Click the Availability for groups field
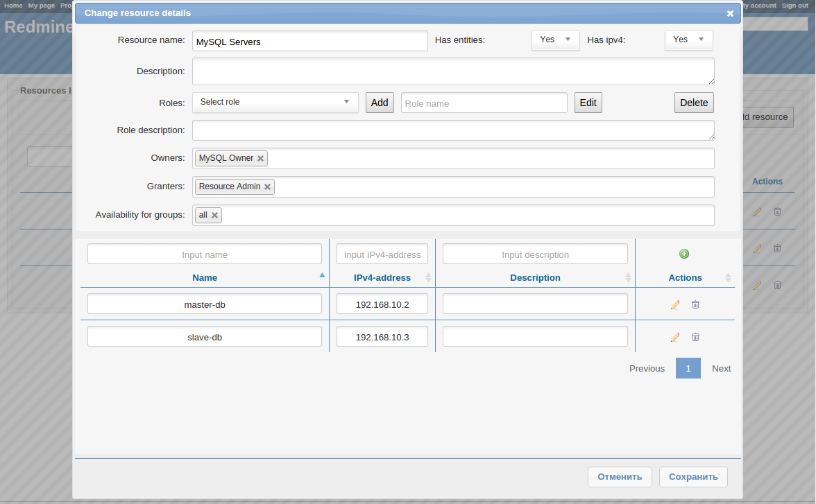 453,215
